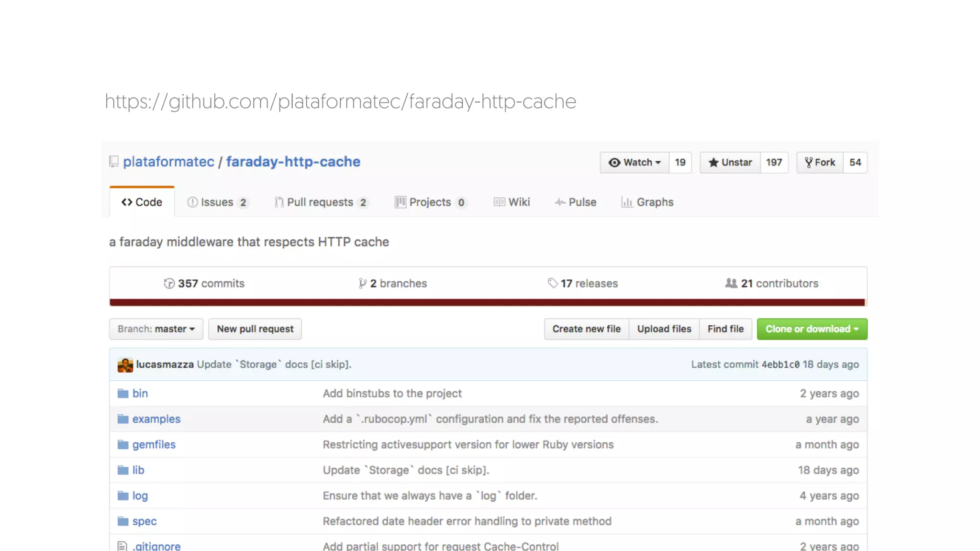Click the people icon next to 21 contributors
Screen dimensions: 980x551
point(731,283)
